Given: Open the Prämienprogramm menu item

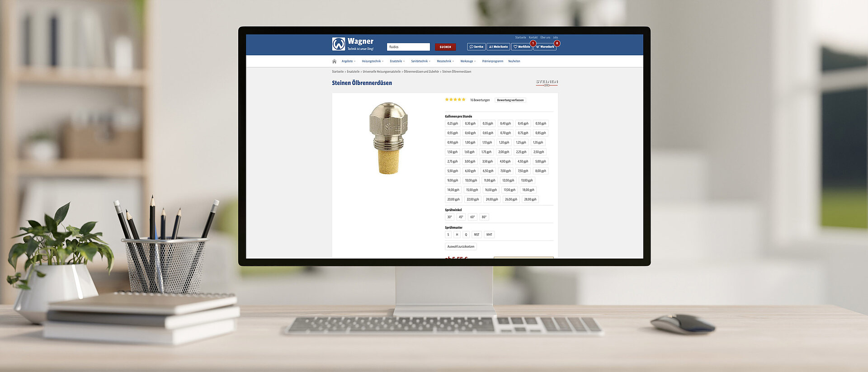Looking at the screenshot, I should tap(492, 61).
